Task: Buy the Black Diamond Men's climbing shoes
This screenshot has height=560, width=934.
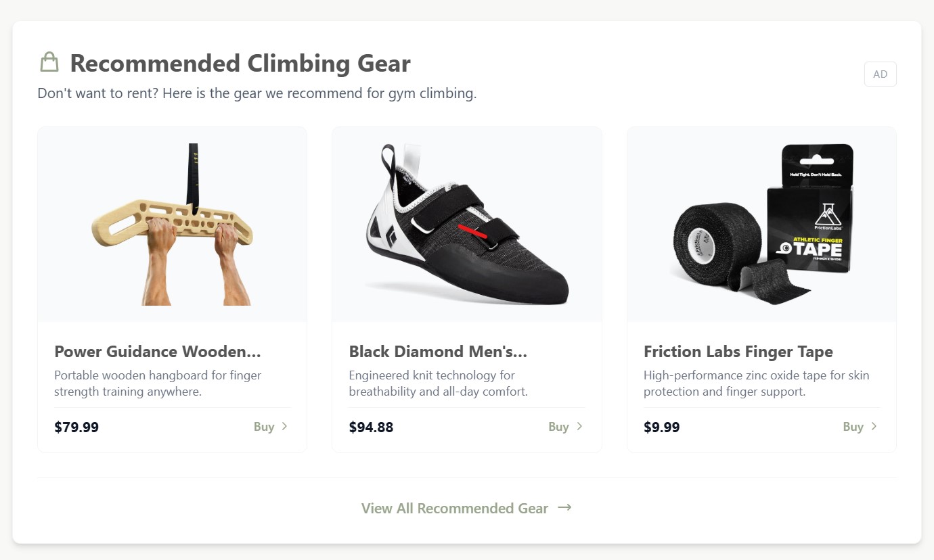Action: tap(558, 427)
